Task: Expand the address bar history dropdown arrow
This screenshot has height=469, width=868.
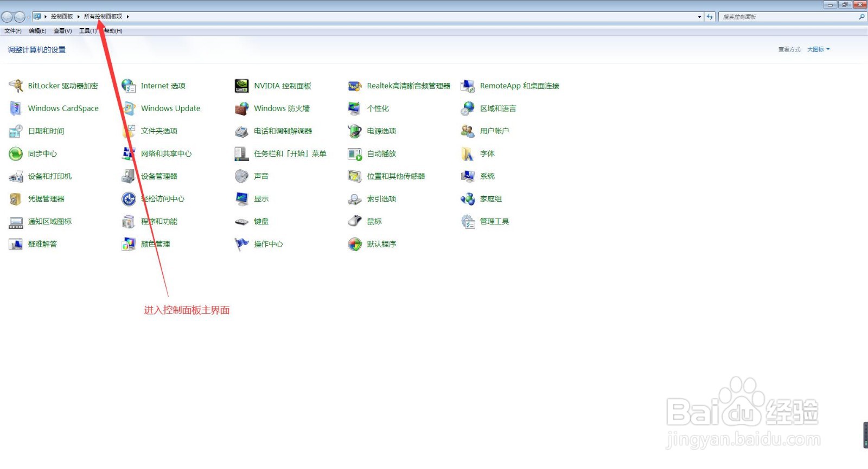Action: 699,17
